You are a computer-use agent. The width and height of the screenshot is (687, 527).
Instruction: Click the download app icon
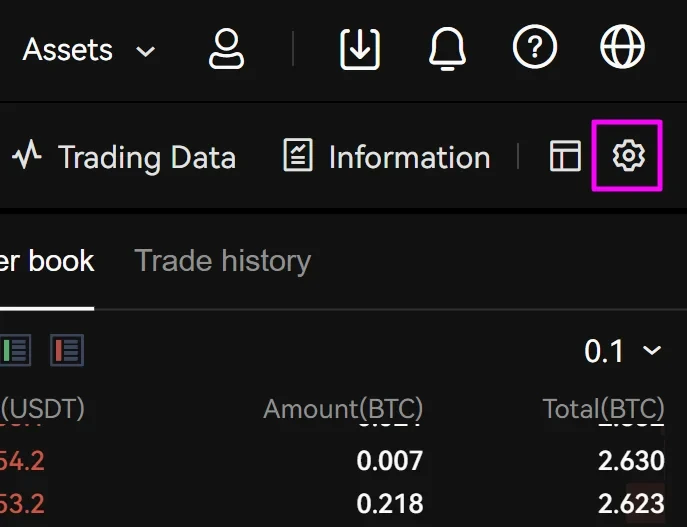tap(360, 48)
